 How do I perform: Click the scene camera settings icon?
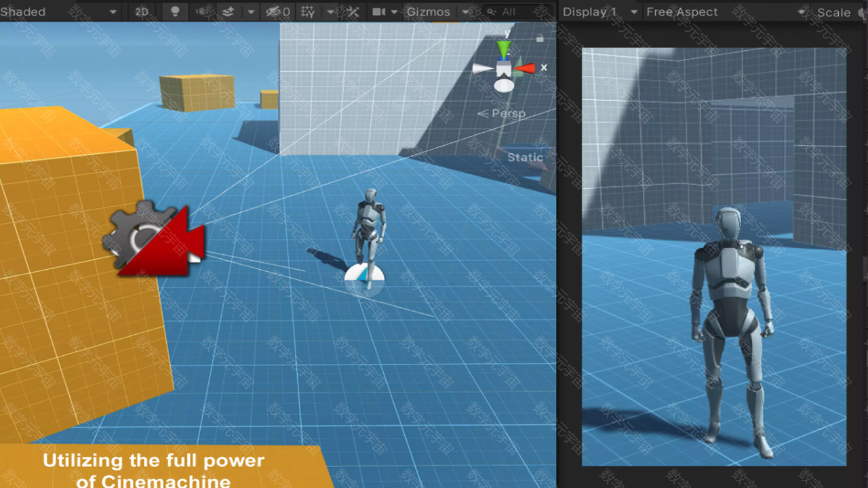click(x=378, y=12)
